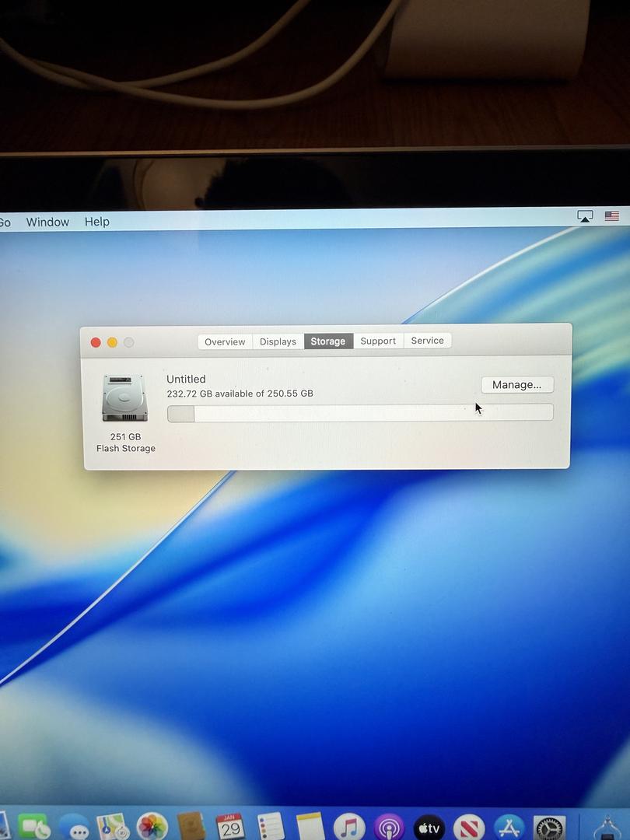630x840 pixels.
Task: Switch to the Overview tab
Action: point(225,341)
